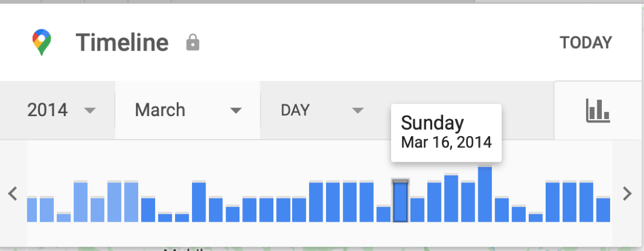Jump to TODAY in the timeline
This screenshot has width=644, height=251.
coord(585,42)
